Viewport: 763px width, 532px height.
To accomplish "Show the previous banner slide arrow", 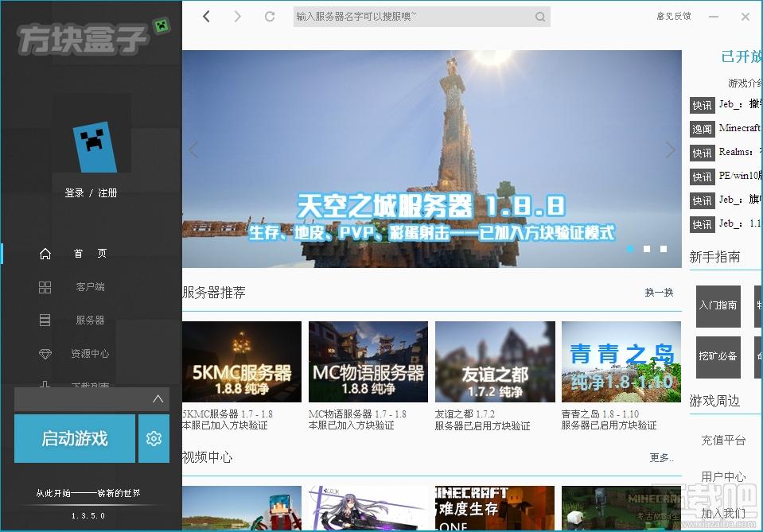I will 193,150.
